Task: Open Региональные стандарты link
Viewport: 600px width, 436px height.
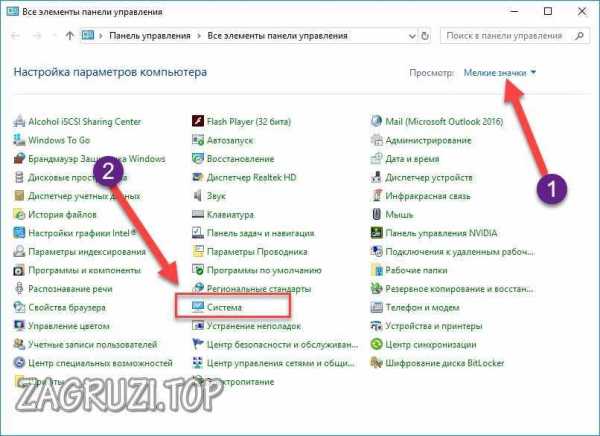Action: coord(259,289)
